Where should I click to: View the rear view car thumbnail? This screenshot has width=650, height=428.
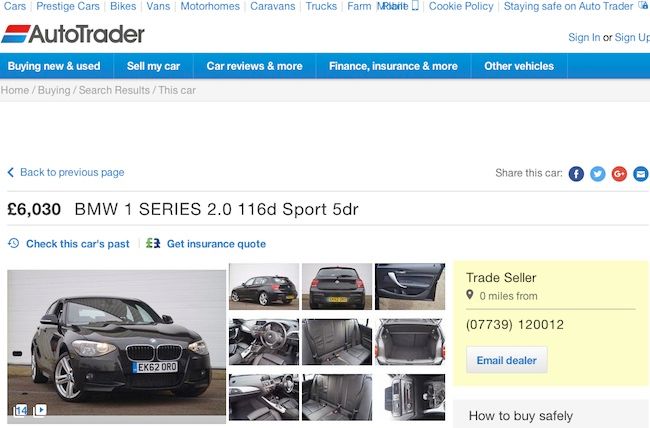pos(337,287)
